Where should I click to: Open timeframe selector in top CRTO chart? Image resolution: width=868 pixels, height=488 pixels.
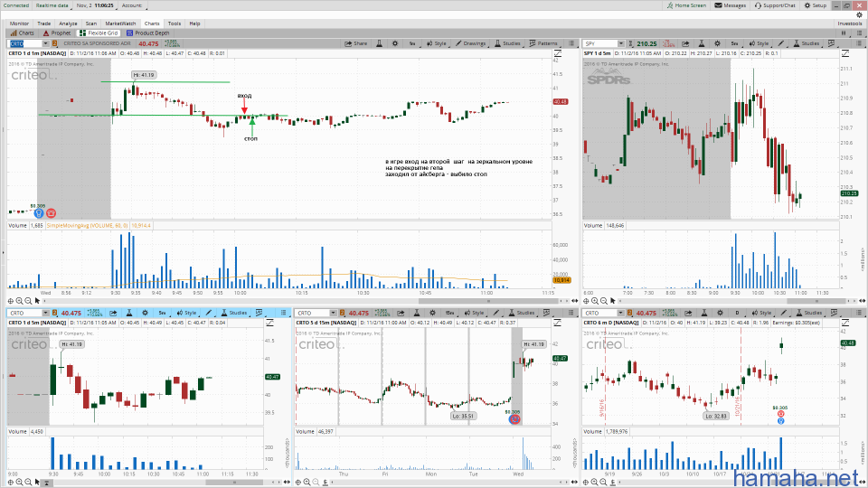pyautogui.click(x=412, y=43)
